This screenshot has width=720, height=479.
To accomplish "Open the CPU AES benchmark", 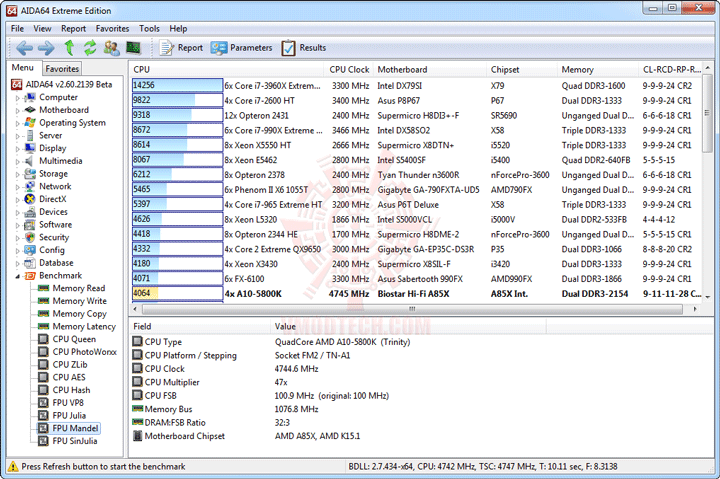I will pyautogui.click(x=62, y=377).
